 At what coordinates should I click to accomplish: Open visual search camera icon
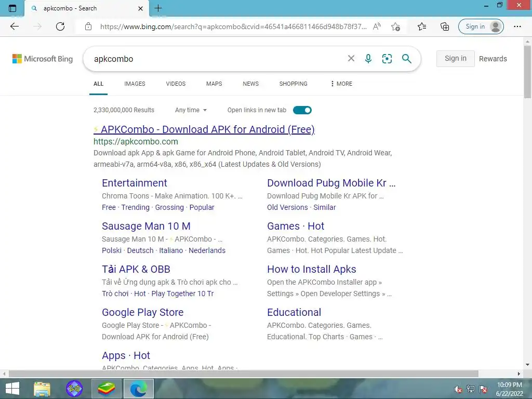pos(387,59)
